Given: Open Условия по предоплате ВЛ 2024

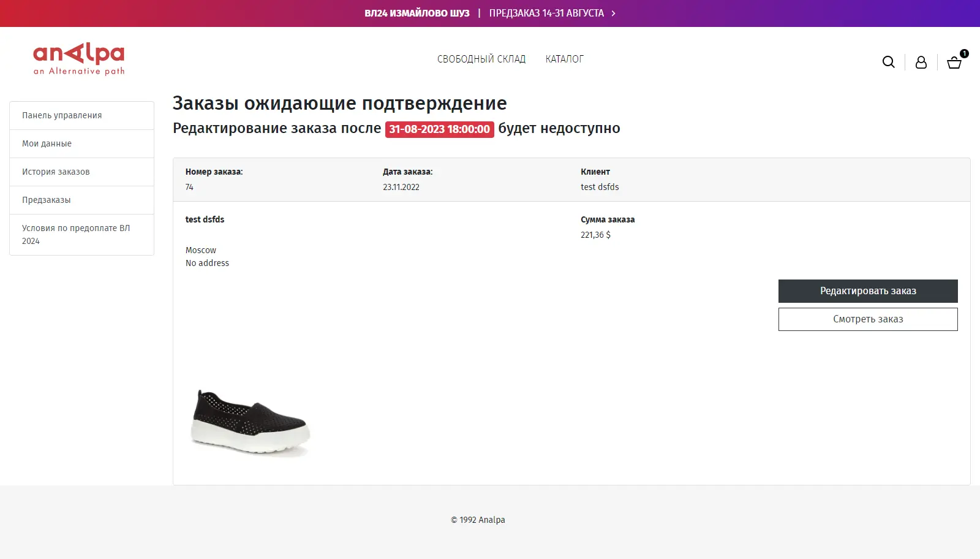Looking at the screenshot, I should 76,234.
